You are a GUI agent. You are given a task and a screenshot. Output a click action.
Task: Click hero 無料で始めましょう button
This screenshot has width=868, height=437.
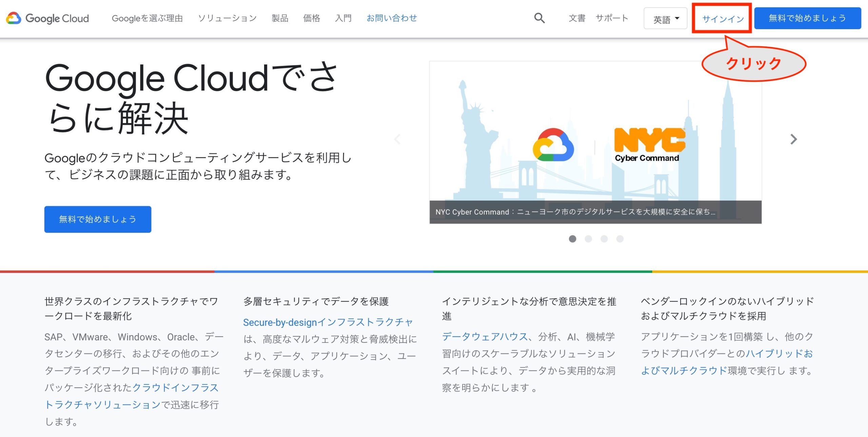point(98,219)
